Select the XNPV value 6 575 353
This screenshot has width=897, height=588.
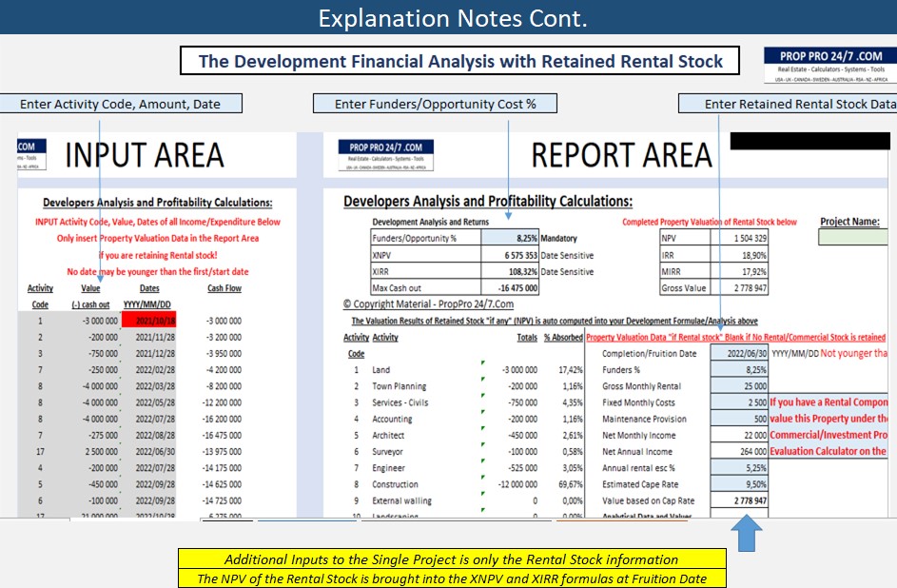point(510,255)
